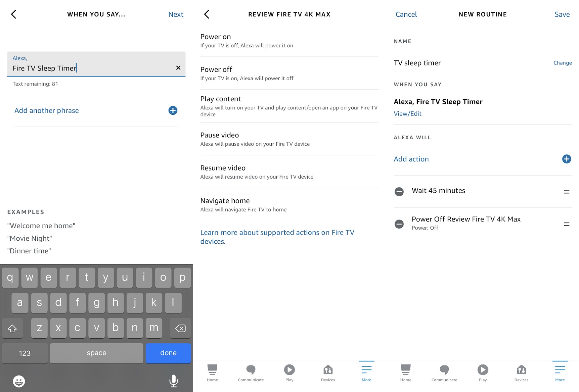Save the new routine
This screenshot has height=392, width=579.
coord(562,14)
